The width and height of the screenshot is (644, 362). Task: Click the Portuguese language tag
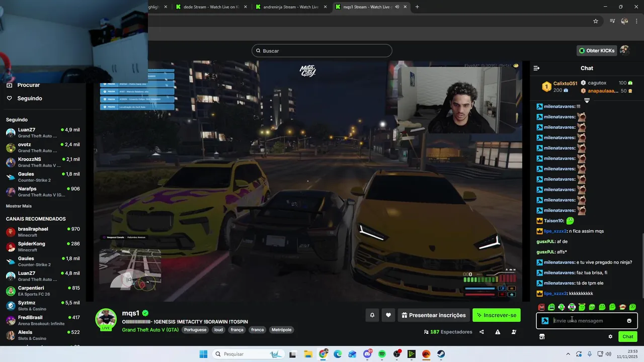click(195, 330)
